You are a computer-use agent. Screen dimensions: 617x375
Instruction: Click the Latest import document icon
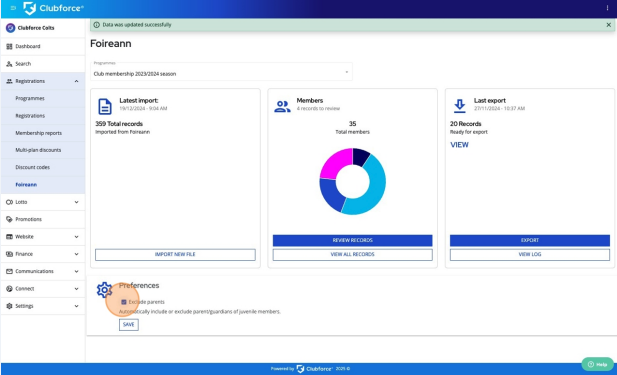coord(105,107)
